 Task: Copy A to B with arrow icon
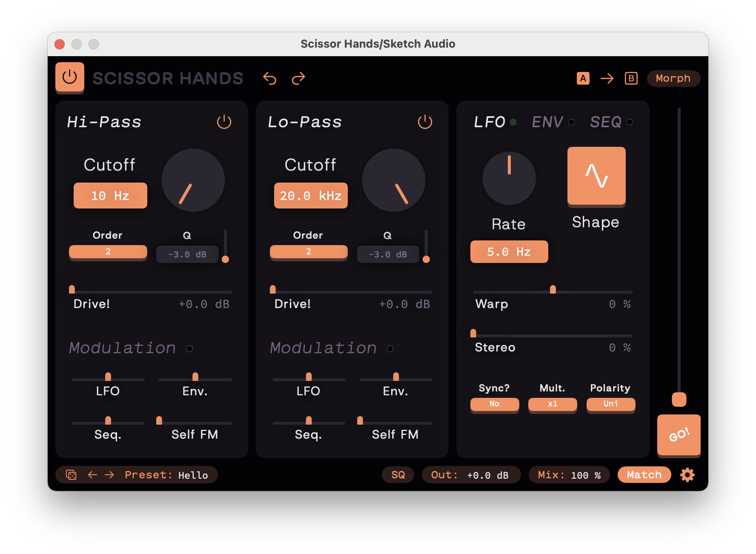click(607, 78)
